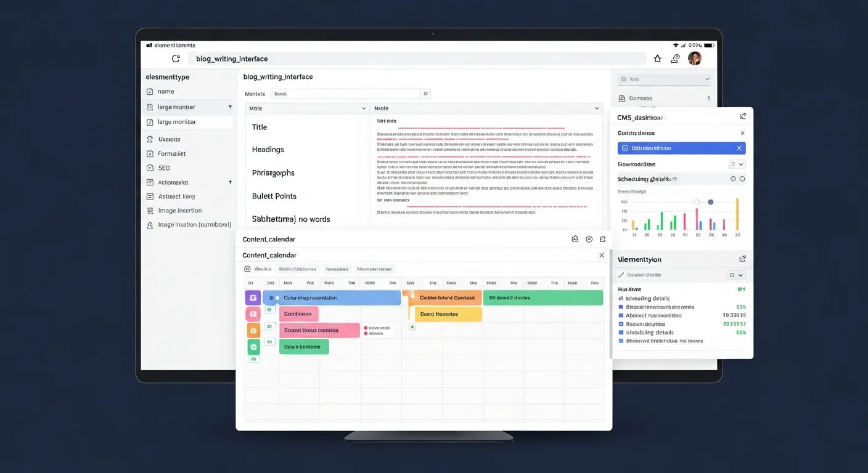Click settings circle icon in Content_calendar header
Screen dimensions: 868x473
pyautogui.click(x=589, y=239)
